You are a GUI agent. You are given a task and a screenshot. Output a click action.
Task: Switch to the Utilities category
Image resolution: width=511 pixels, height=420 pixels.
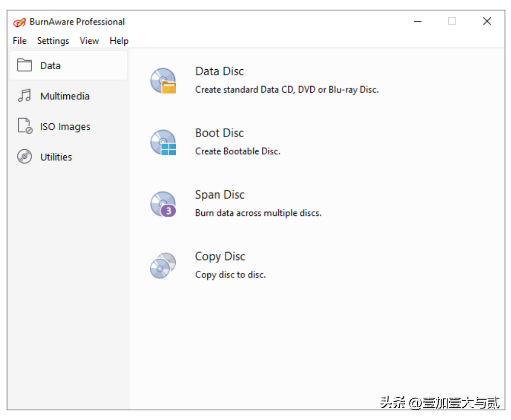[x=56, y=157]
